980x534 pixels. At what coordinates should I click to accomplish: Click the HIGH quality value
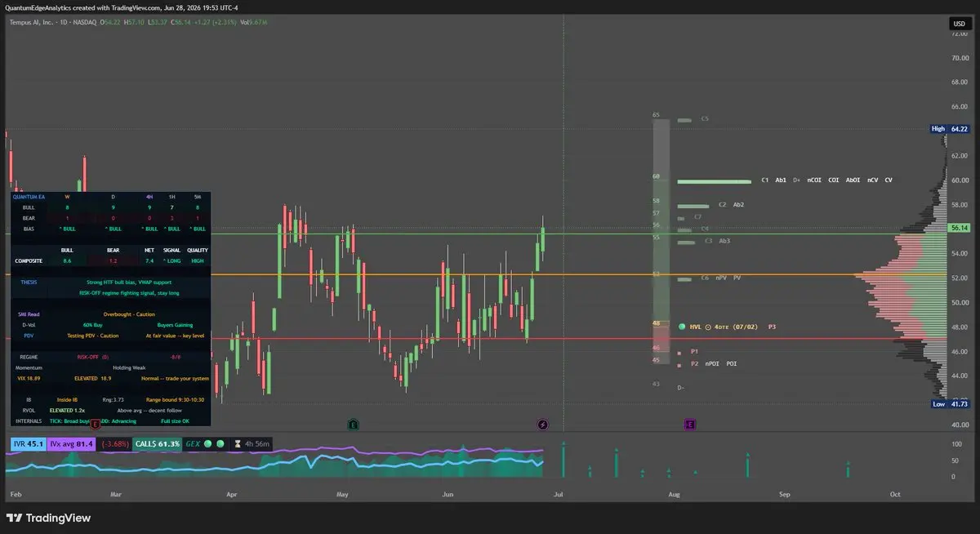(197, 261)
